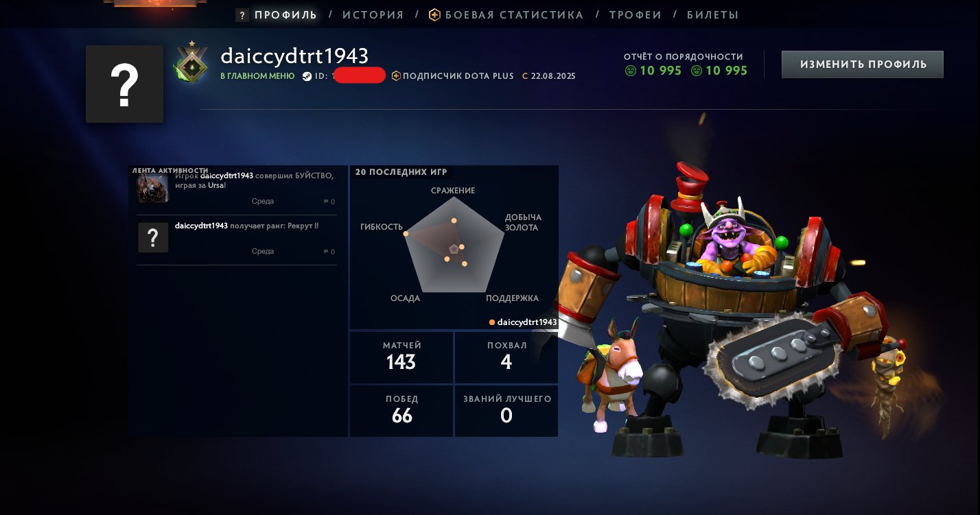Open the История tab

[x=373, y=14]
